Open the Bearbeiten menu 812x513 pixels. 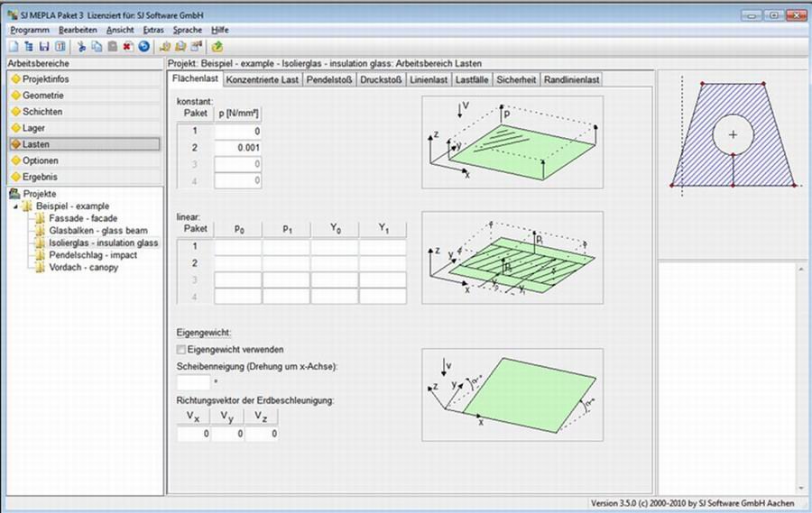pos(78,30)
